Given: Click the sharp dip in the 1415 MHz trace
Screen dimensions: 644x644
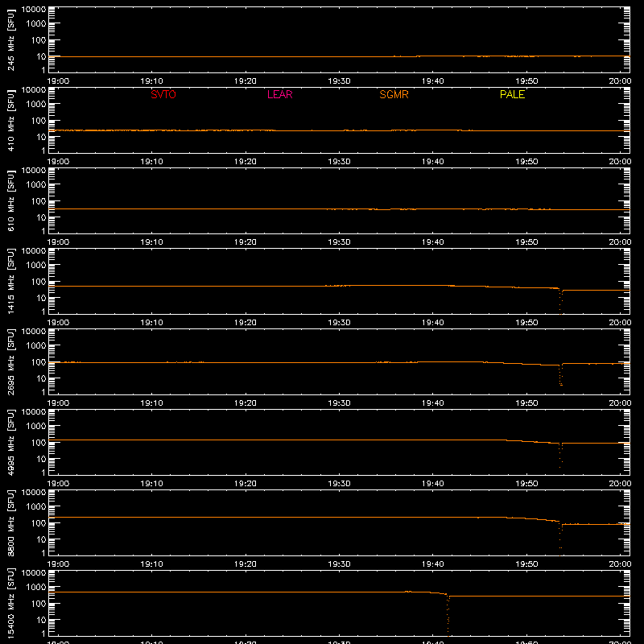Looking at the screenshot, I should pos(560,302).
